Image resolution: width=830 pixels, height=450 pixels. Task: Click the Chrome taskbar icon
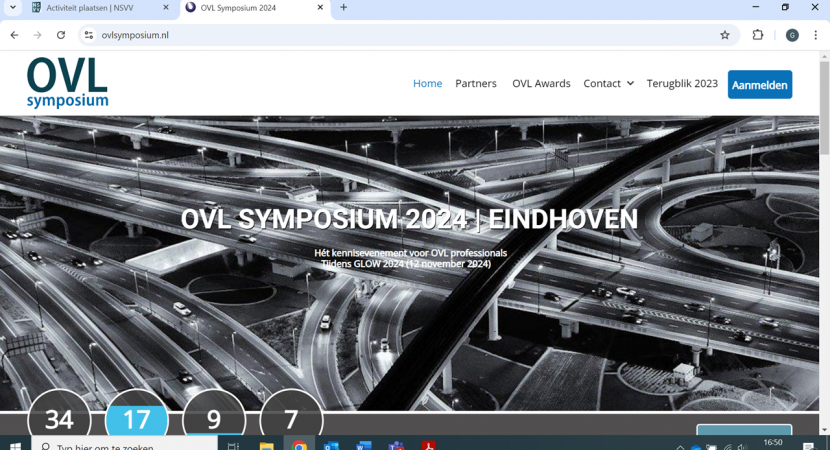click(299, 446)
